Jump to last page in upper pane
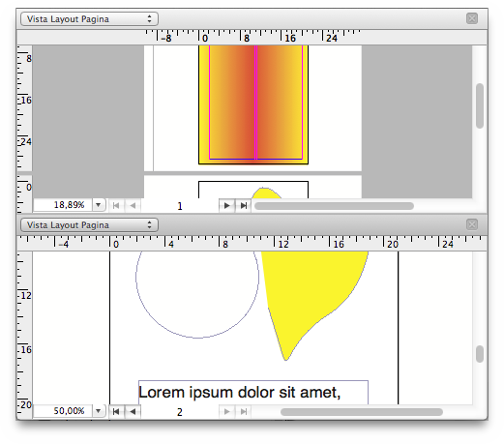The image size is (504, 444). pos(244,205)
